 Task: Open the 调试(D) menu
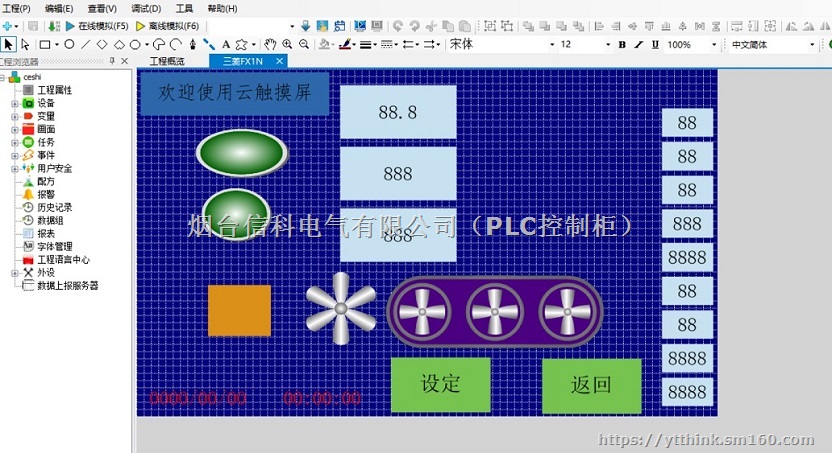tap(146, 8)
